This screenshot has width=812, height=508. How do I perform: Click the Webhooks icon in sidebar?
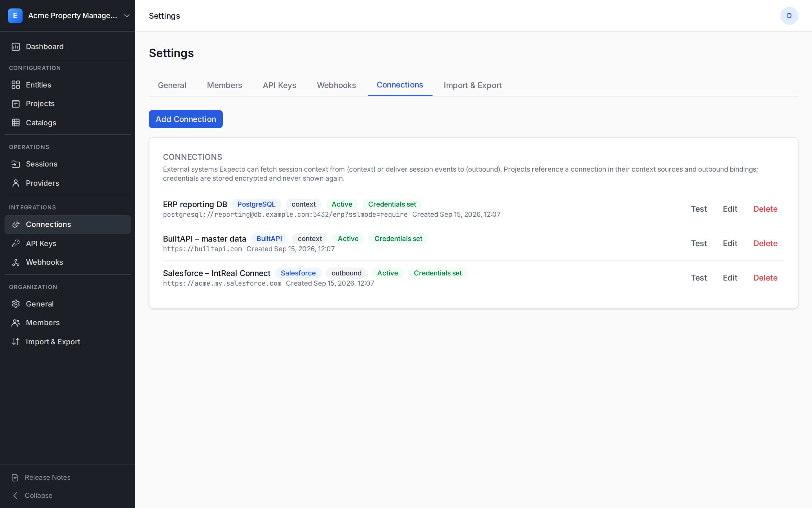[16, 262]
